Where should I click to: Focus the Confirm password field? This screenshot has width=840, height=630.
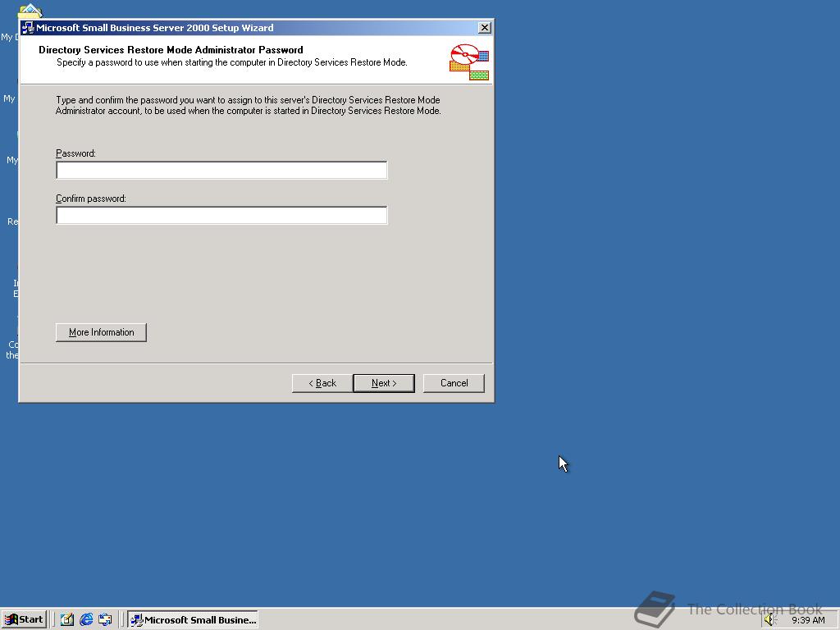coord(221,216)
